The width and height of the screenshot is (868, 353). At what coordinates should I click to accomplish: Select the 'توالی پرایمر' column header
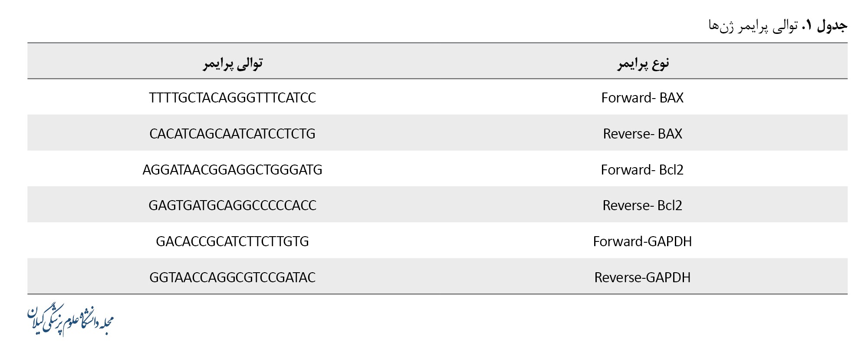pyautogui.click(x=233, y=63)
